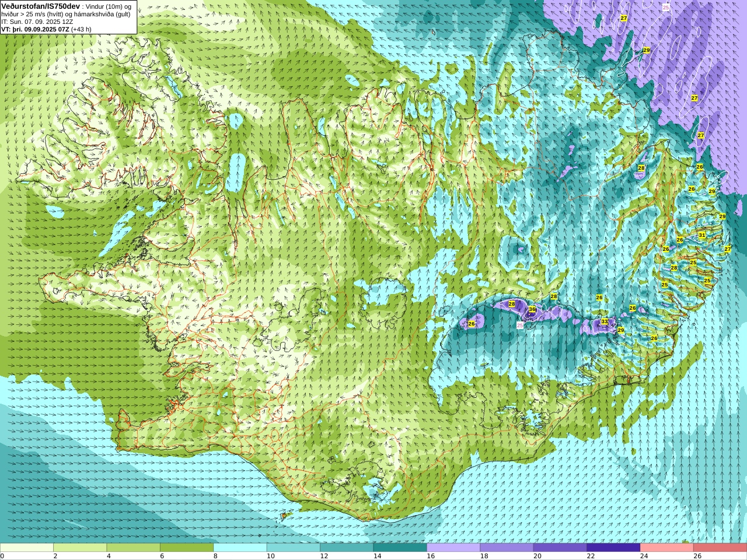The width and height of the screenshot is (747, 560).
Task: Pick the lavender 16–18 m/s legend swatch
Action: coord(453,548)
